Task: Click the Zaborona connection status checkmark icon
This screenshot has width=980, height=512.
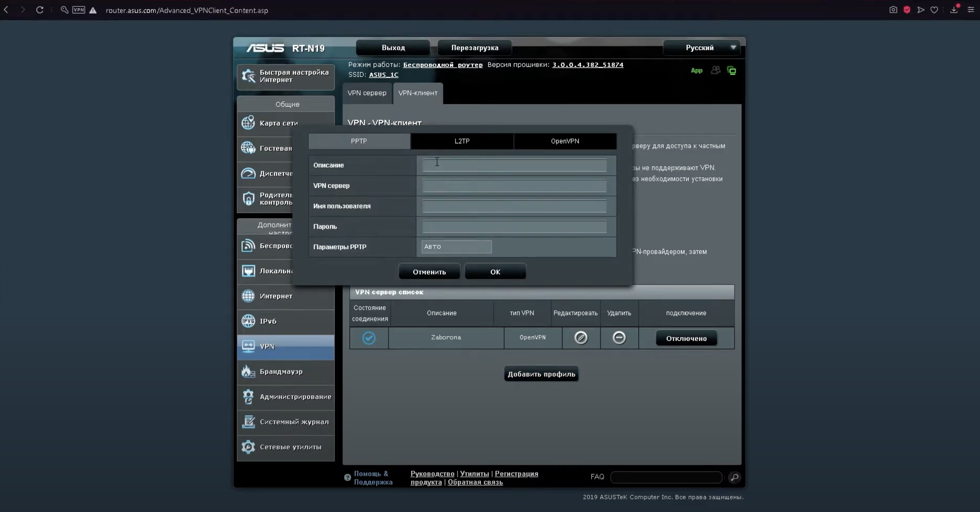Action: pyautogui.click(x=369, y=338)
